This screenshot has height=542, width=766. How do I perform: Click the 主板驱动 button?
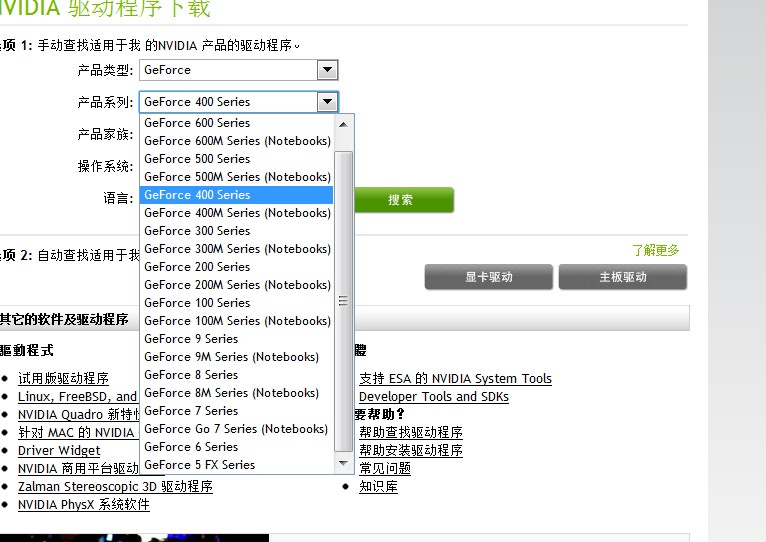pos(623,277)
